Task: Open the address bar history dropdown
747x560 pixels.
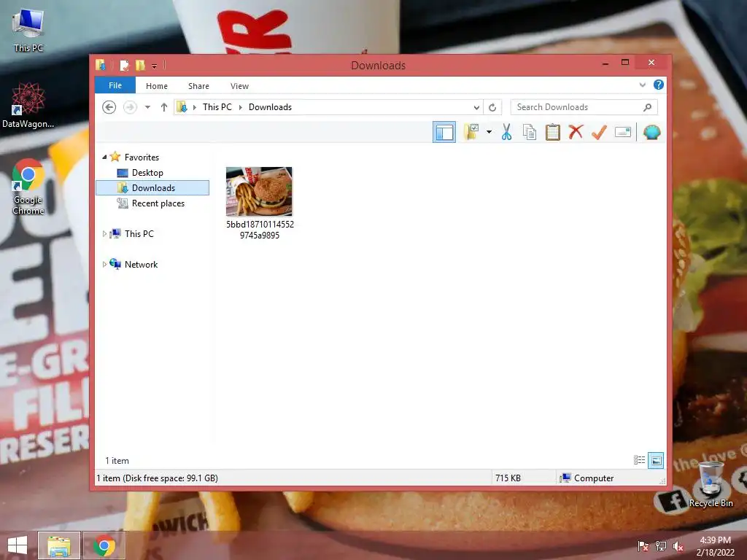Action: (476, 107)
